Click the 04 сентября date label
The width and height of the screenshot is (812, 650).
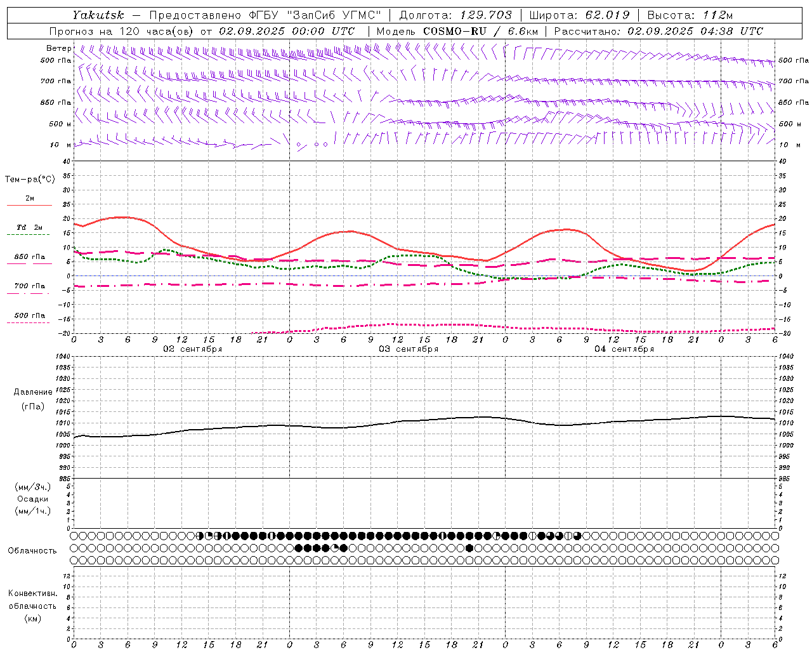pos(624,349)
